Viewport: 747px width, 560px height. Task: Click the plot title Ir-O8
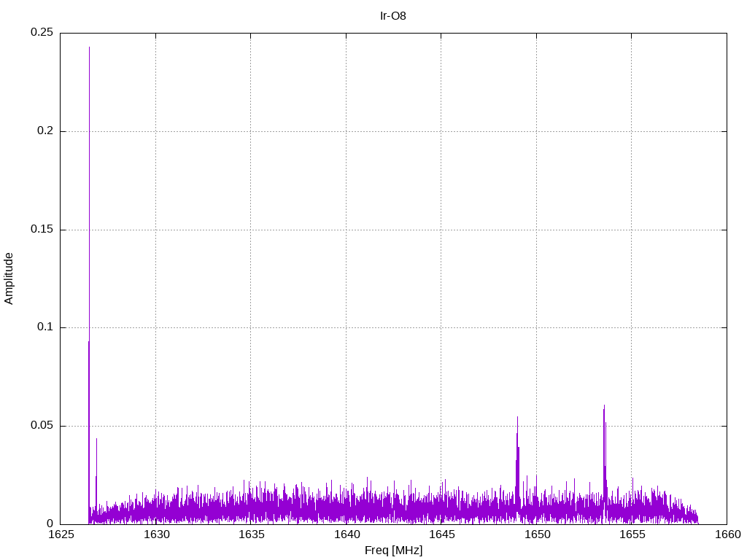coord(393,15)
